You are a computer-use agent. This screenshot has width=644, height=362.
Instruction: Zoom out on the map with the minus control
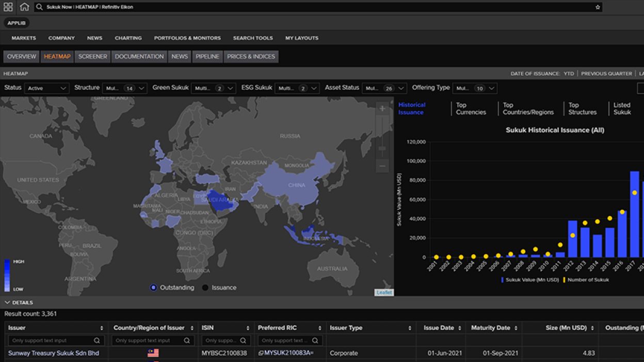[x=382, y=166]
